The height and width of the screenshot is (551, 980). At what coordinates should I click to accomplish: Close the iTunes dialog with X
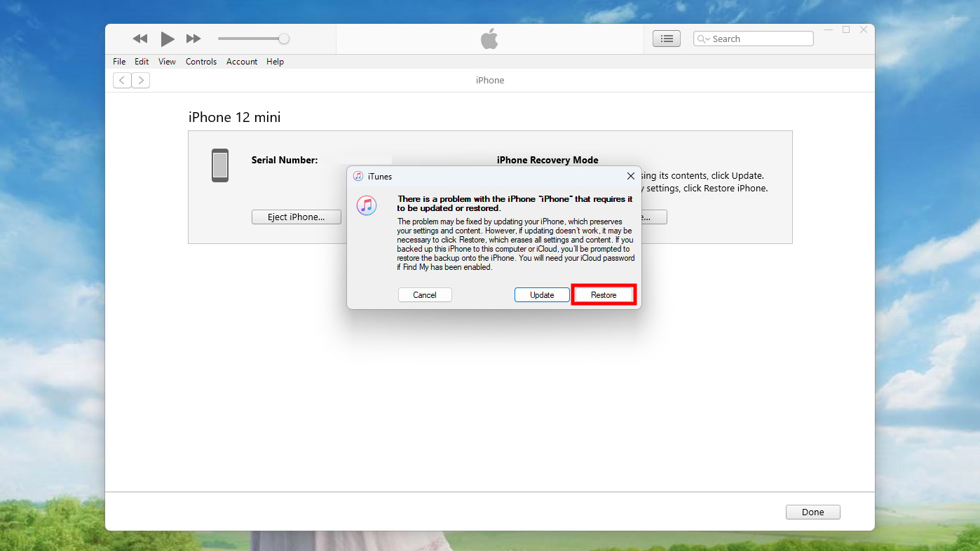coord(631,176)
